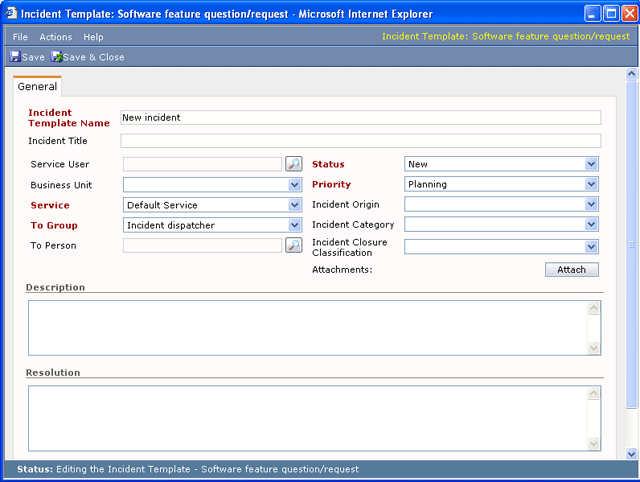Minimize the Internet Explorer window
The image size is (640, 482).
tap(592, 13)
